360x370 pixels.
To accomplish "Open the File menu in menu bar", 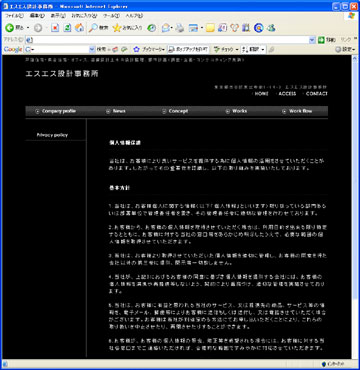I will click(x=14, y=16).
